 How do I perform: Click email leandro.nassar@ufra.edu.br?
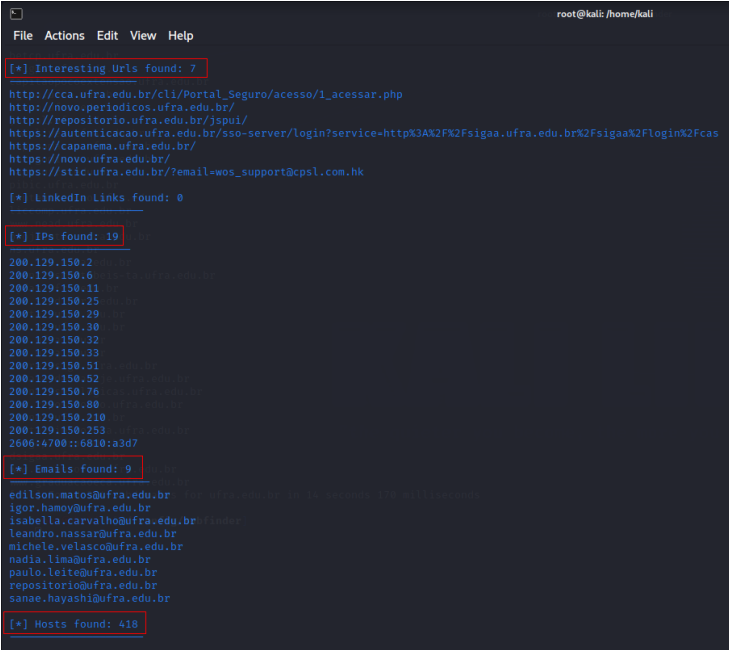click(93, 534)
